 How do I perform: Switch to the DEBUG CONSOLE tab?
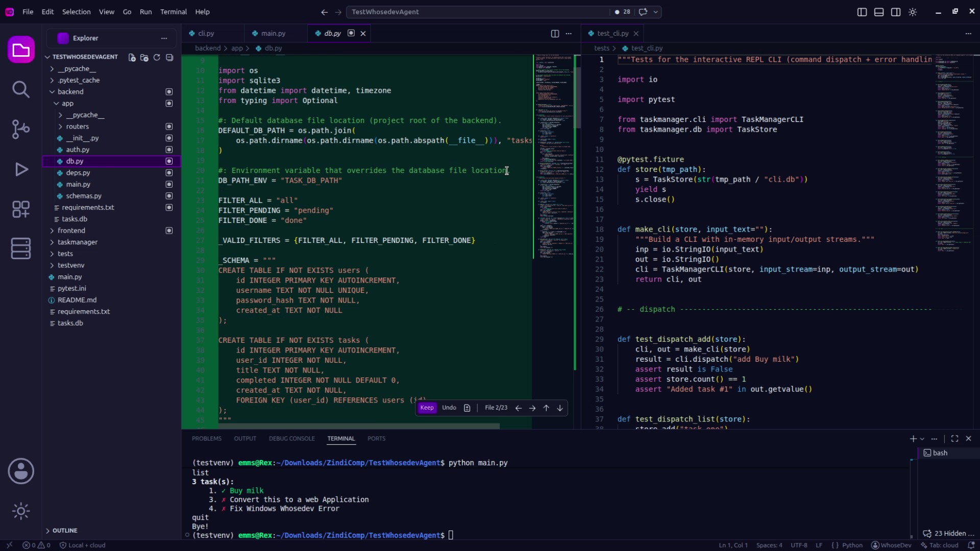pos(292,439)
